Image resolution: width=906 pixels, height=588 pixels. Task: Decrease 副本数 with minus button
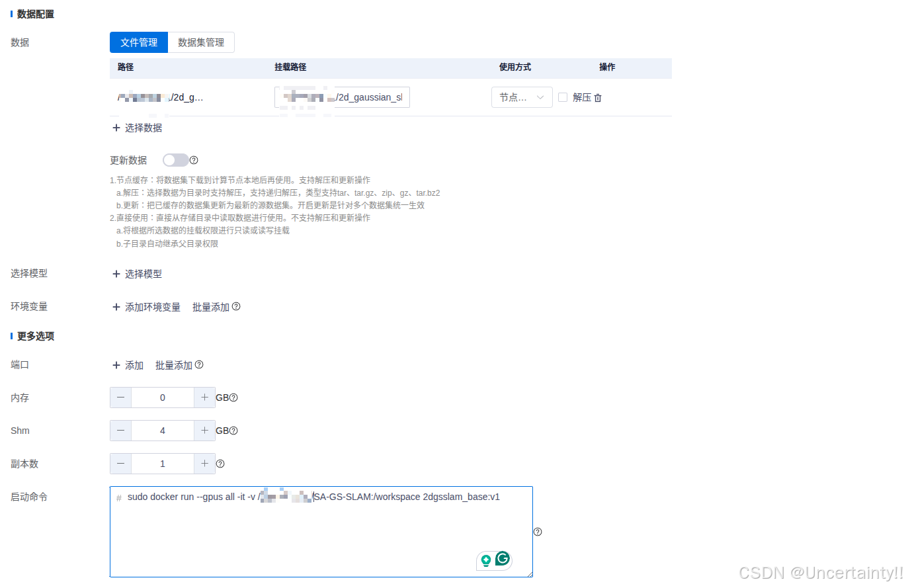[x=120, y=464]
